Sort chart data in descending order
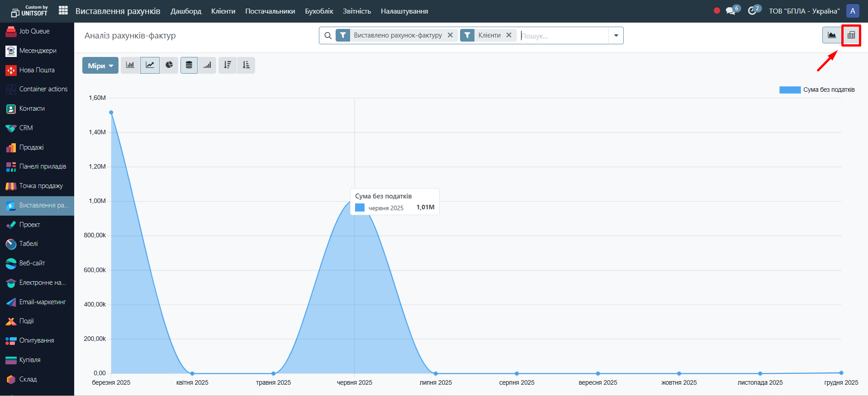Image resolution: width=868 pixels, height=396 pixels. coord(228,65)
